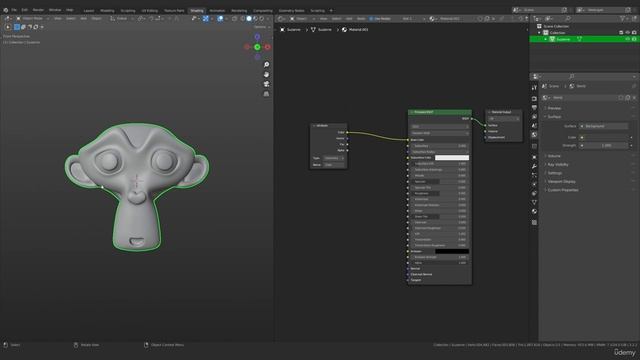Collapse the Surface panel

point(554,117)
